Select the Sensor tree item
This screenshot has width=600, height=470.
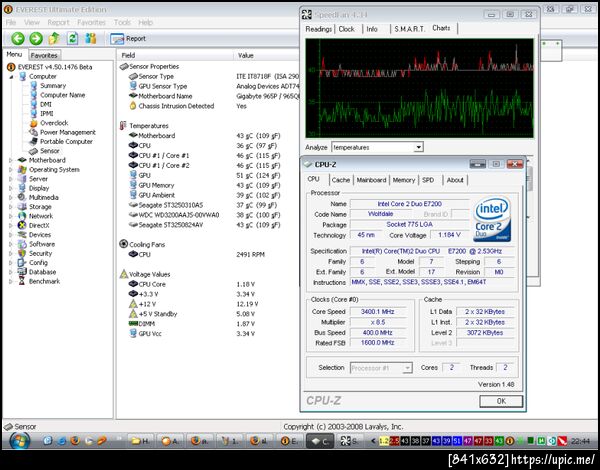point(50,151)
